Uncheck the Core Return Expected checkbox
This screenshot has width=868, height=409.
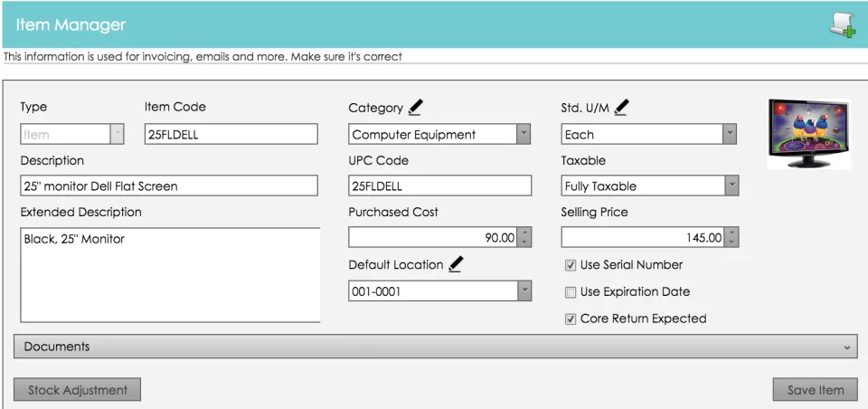click(x=571, y=319)
